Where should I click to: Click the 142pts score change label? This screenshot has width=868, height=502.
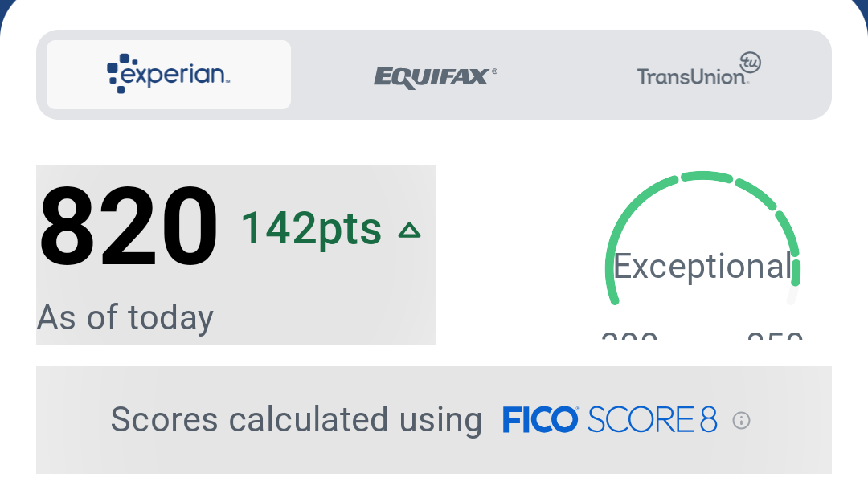pyautogui.click(x=311, y=228)
